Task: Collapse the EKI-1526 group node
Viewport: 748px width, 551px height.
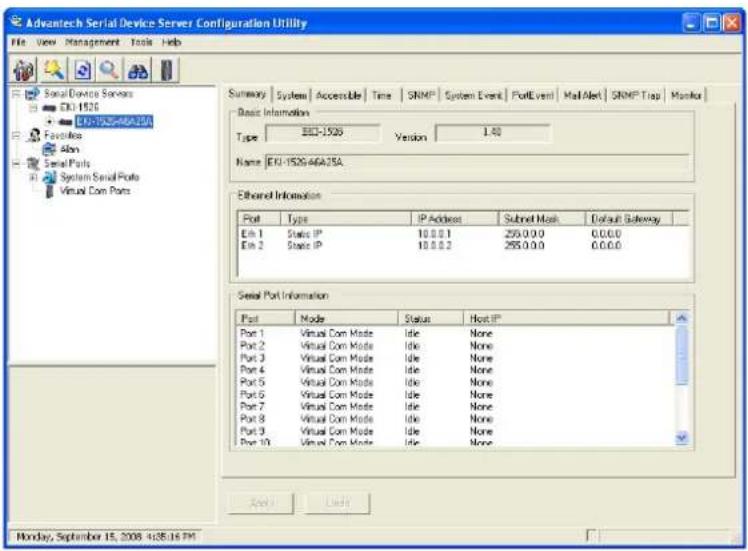Action: click(x=33, y=108)
